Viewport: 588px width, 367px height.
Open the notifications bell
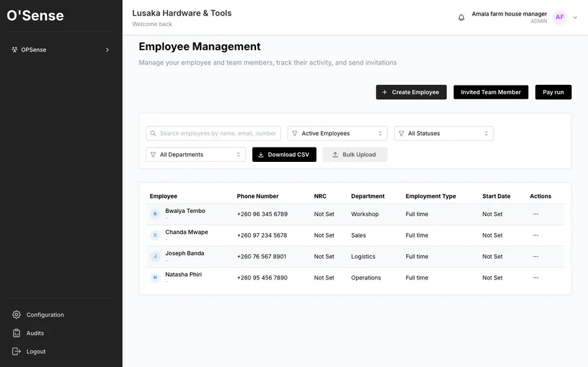click(x=461, y=17)
